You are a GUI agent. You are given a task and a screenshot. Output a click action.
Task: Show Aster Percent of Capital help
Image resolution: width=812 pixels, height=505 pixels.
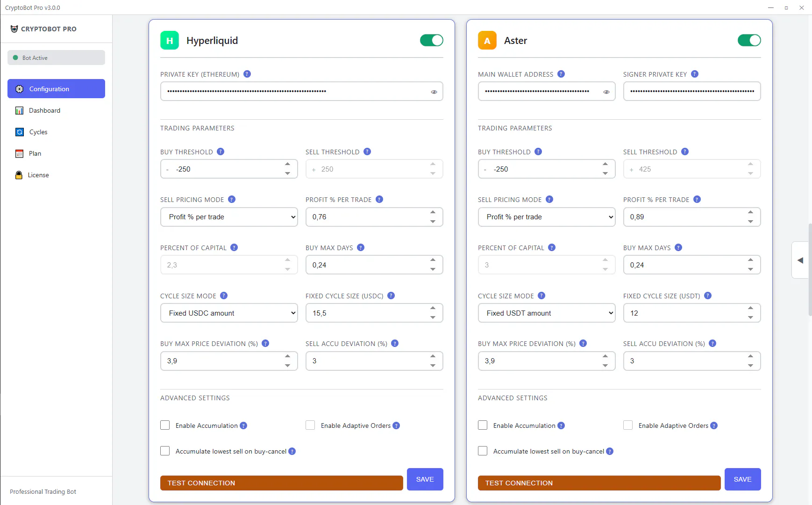coord(552,247)
